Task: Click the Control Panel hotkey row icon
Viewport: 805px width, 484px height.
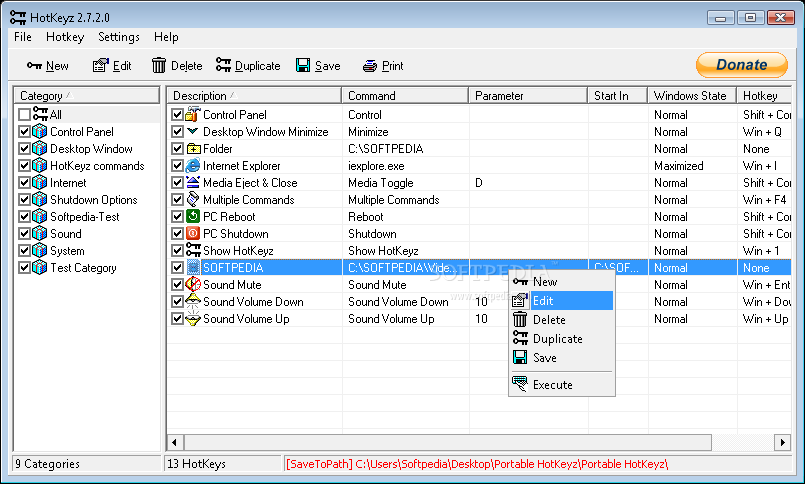Action: [x=193, y=114]
